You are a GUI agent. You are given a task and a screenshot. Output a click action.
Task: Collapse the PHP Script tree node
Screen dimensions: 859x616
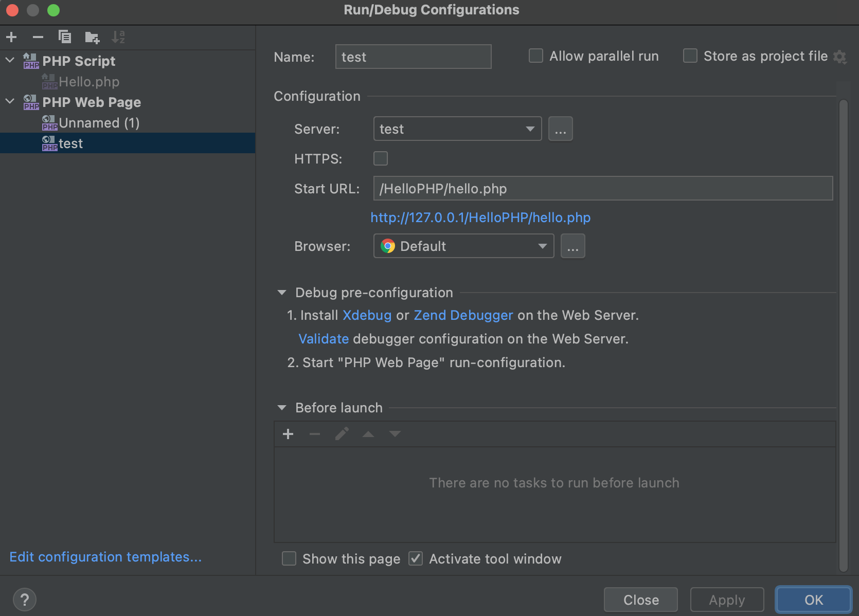[x=10, y=60]
